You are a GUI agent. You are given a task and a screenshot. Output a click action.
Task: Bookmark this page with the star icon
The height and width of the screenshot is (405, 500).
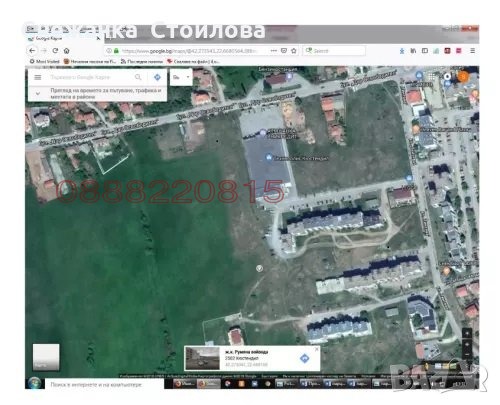(x=294, y=51)
